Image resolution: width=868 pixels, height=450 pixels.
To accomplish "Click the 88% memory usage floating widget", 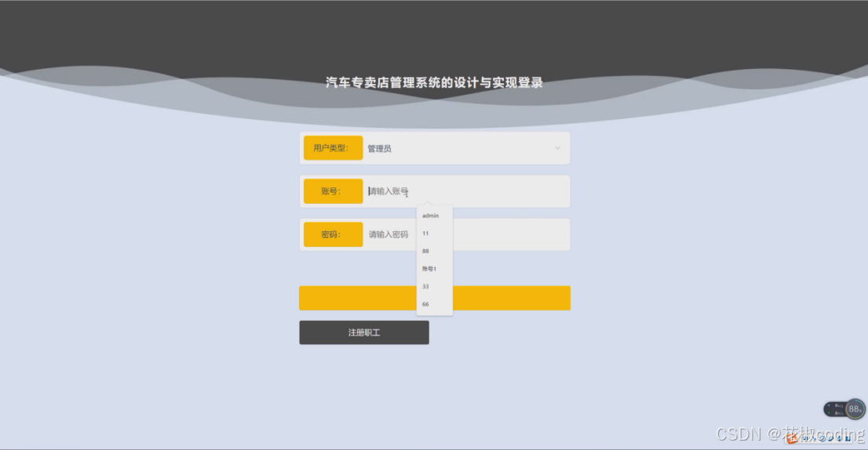I will click(855, 409).
